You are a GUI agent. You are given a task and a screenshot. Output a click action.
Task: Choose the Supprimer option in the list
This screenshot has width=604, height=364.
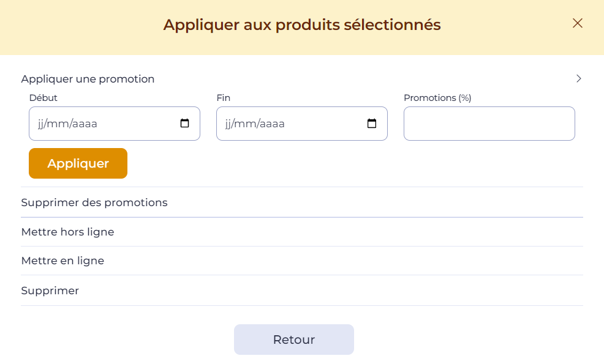click(x=302, y=291)
